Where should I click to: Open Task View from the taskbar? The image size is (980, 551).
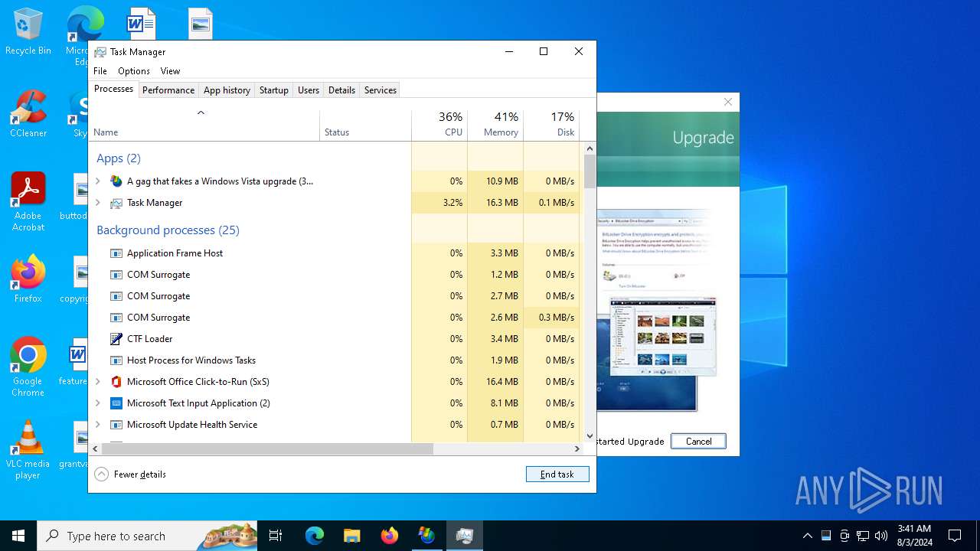pos(276,536)
